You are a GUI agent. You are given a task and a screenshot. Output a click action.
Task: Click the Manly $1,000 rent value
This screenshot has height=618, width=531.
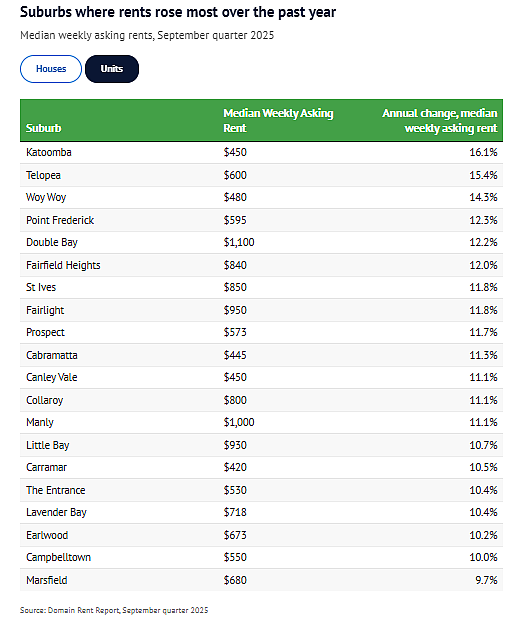tap(239, 423)
